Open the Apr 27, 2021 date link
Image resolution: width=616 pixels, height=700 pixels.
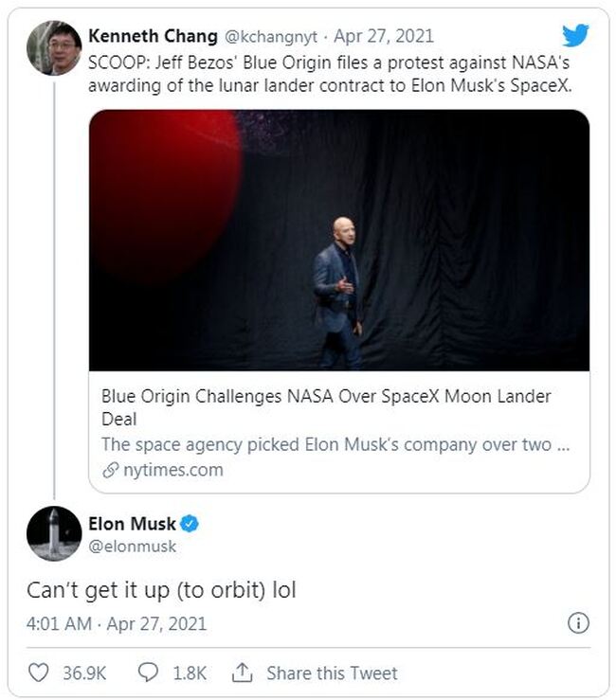386,36
